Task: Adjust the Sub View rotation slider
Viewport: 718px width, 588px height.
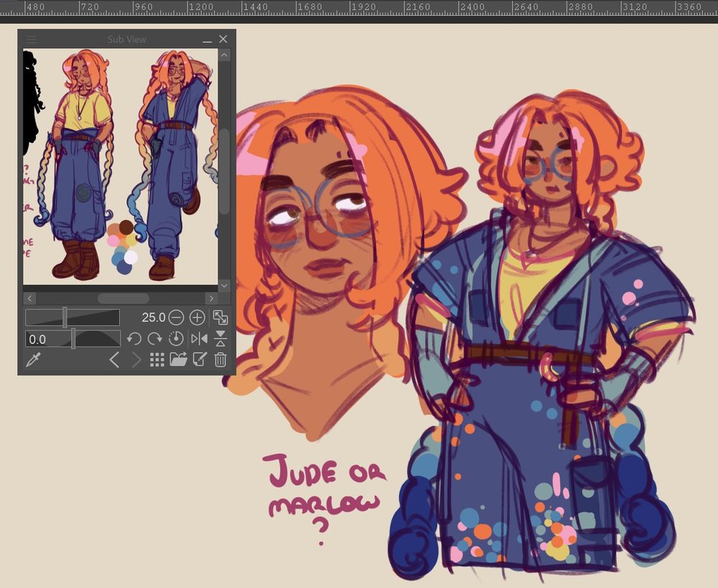Action: click(x=73, y=339)
